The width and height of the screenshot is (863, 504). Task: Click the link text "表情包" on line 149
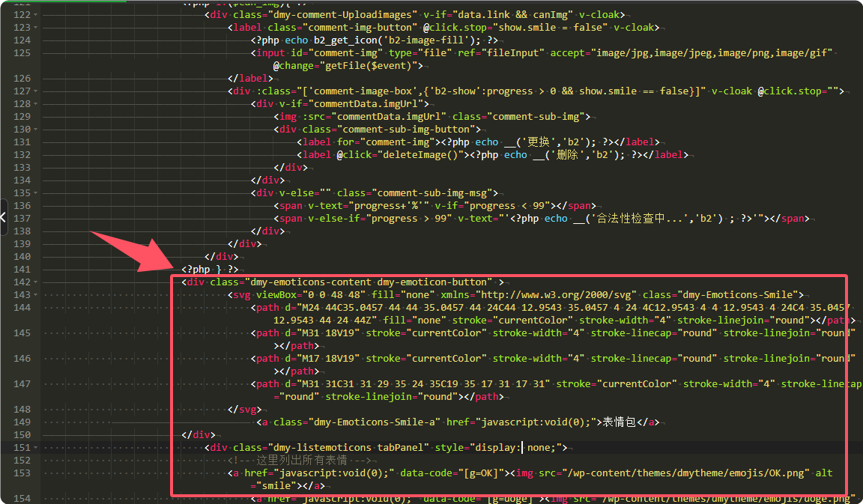click(620, 422)
